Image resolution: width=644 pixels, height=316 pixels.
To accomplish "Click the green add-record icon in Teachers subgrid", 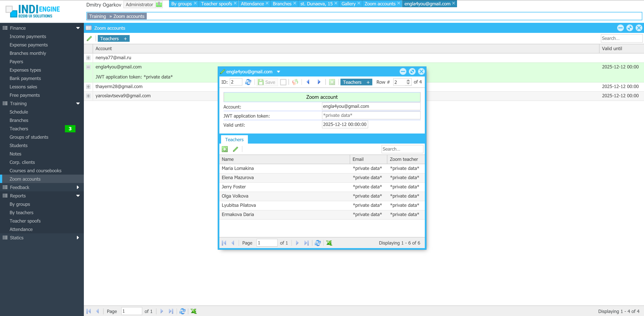I will pos(225,149).
